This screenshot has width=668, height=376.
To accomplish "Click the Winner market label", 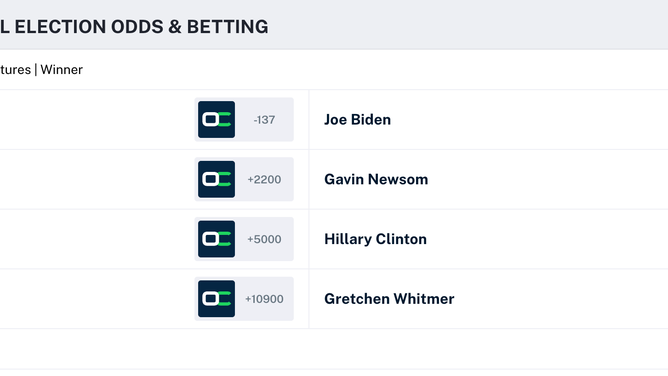I will [61, 69].
